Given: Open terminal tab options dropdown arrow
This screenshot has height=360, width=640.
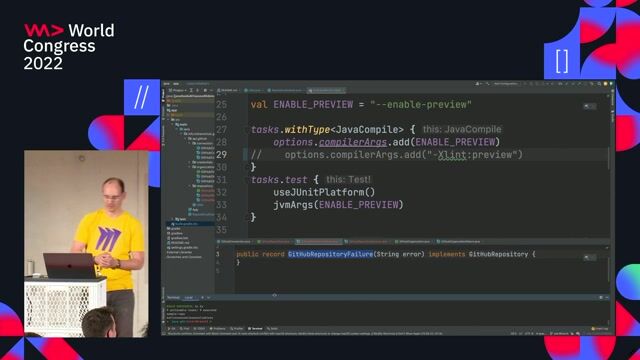Looking at the screenshot, I should click(209, 298).
